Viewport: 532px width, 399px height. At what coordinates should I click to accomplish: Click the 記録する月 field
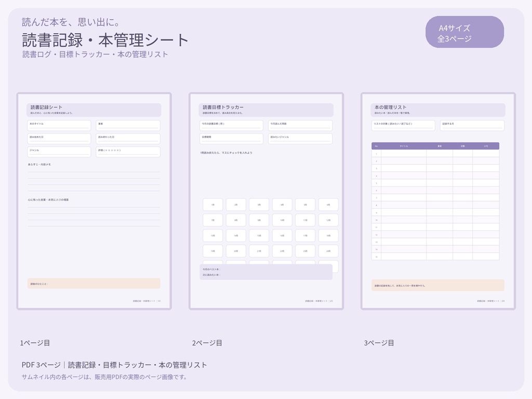[x=472, y=125]
